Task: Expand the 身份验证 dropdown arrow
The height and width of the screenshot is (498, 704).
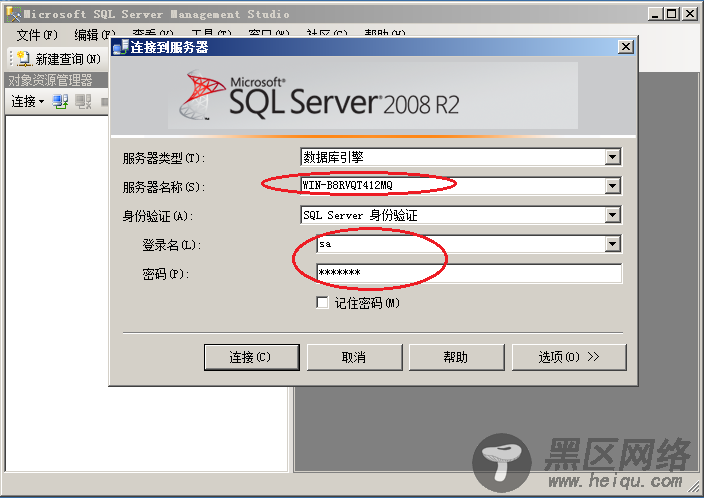Action: (x=612, y=215)
